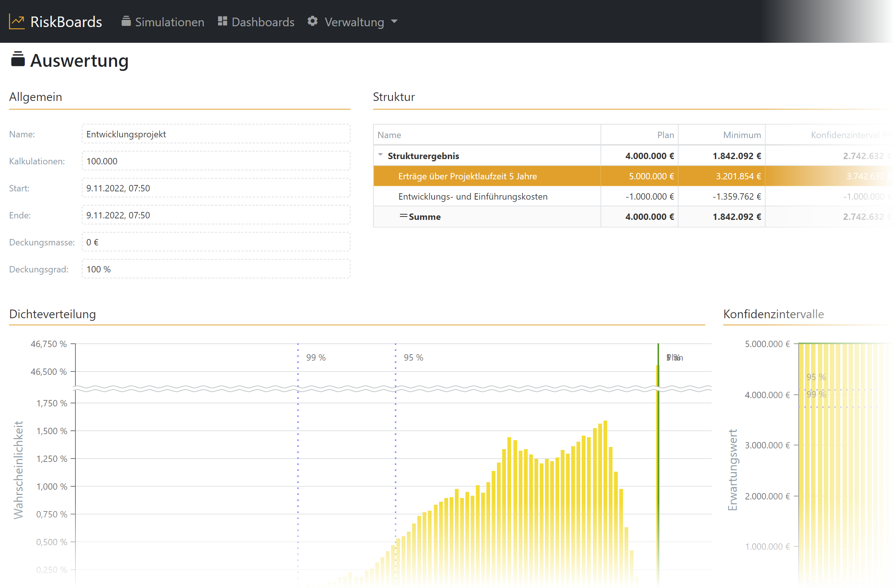Click the Kalkulationen field showing 100.000
Screen dimensions: 894x588
(216, 161)
